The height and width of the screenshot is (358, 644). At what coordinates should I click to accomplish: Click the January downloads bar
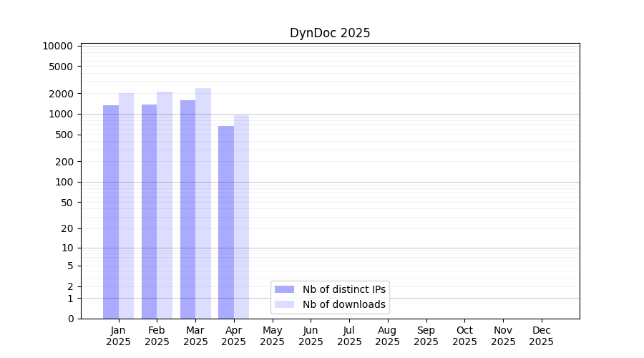pyautogui.click(x=126, y=206)
